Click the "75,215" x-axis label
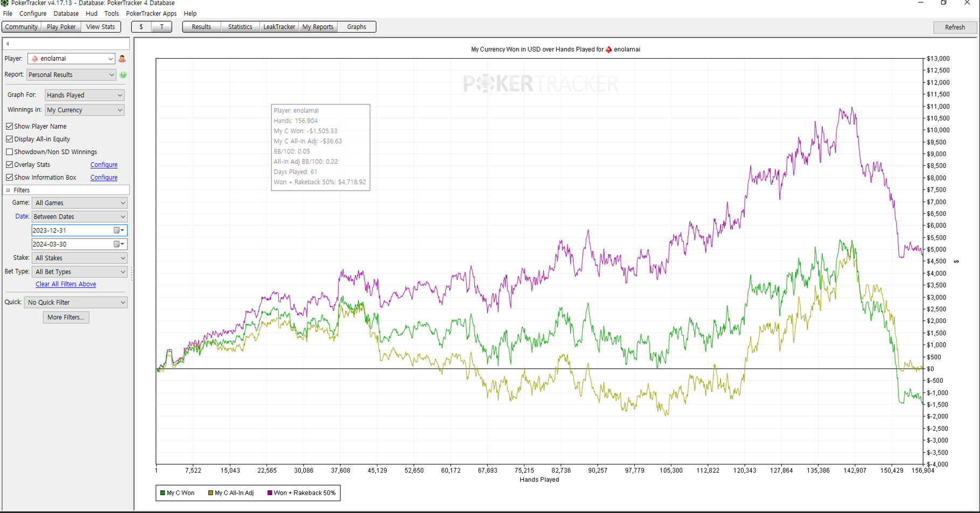980x513 pixels. [524, 470]
